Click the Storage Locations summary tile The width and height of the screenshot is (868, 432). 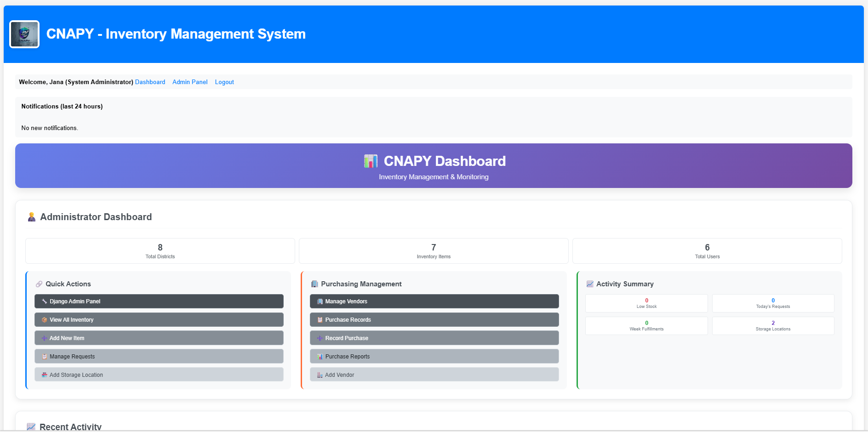point(773,326)
